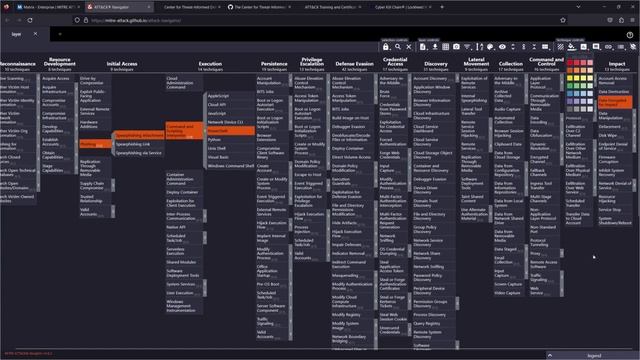Select the PowerShell sub-technique
The image size is (640, 360).
click(x=231, y=131)
